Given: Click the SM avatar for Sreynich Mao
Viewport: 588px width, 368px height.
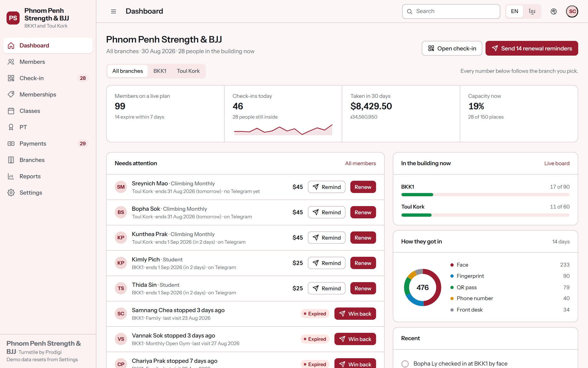Looking at the screenshot, I should 121,187.
